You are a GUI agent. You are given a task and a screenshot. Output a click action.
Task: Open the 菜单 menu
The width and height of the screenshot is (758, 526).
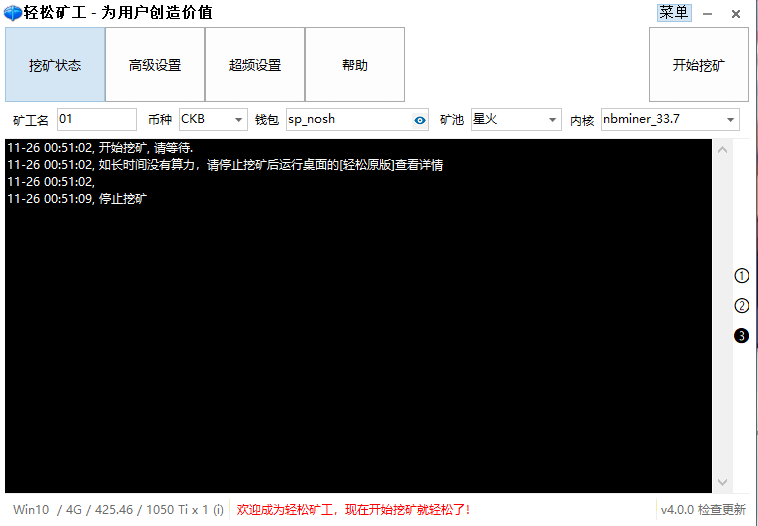pos(674,13)
